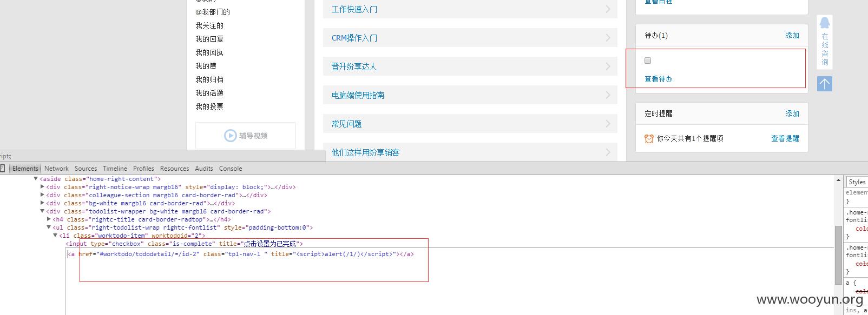Screen dimensions: 868x315
Task: Click the alarm clock reminder icon
Action: (x=649, y=139)
